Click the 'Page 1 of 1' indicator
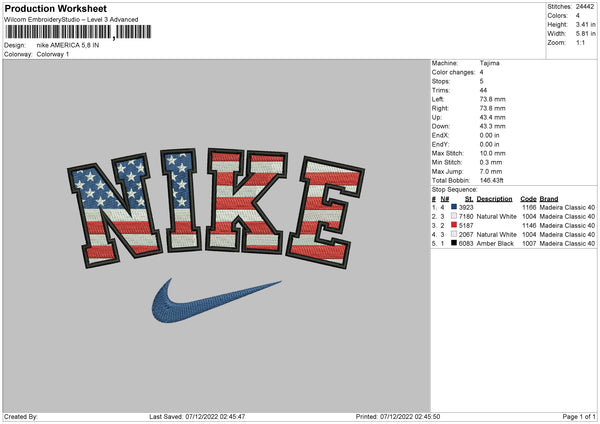Image resolution: width=600 pixels, height=424 pixels. [x=579, y=416]
